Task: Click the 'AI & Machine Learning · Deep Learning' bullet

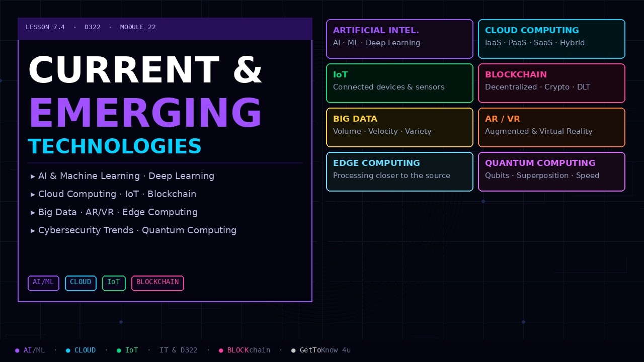Action: pyautogui.click(x=122, y=176)
